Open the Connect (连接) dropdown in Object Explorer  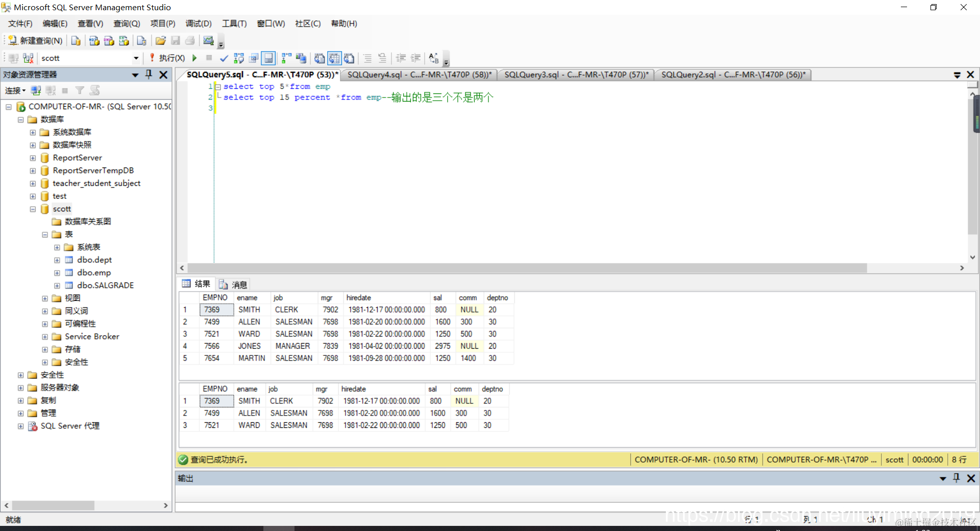click(x=15, y=90)
